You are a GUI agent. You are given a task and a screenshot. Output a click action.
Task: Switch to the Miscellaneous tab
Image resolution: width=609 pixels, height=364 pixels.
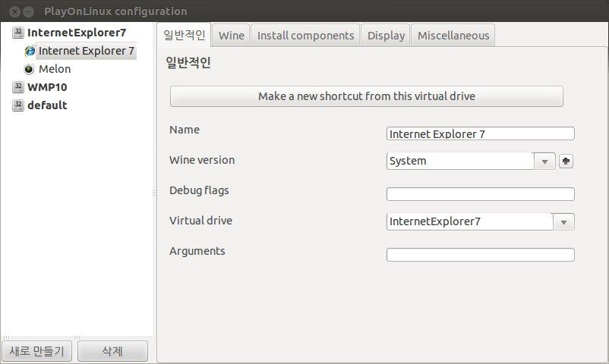point(453,36)
